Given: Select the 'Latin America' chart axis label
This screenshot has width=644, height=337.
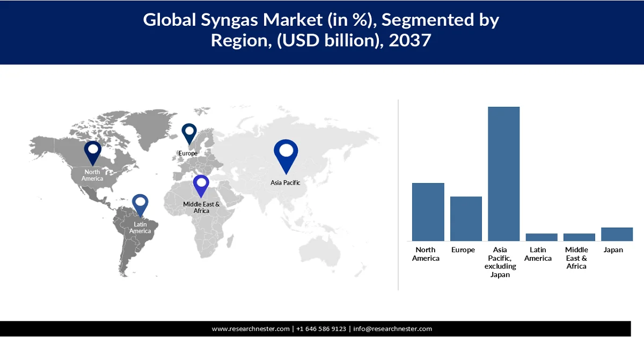Looking at the screenshot, I should point(538,254).
